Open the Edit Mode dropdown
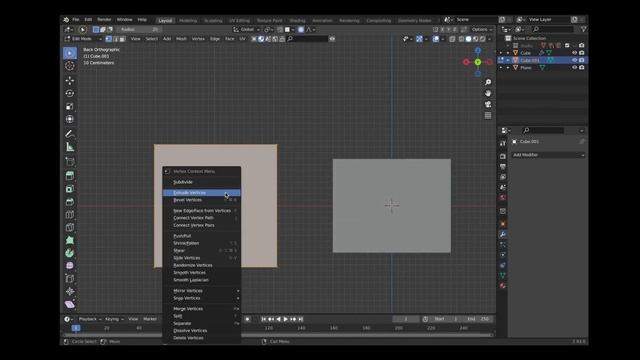 tap(84, 39)
